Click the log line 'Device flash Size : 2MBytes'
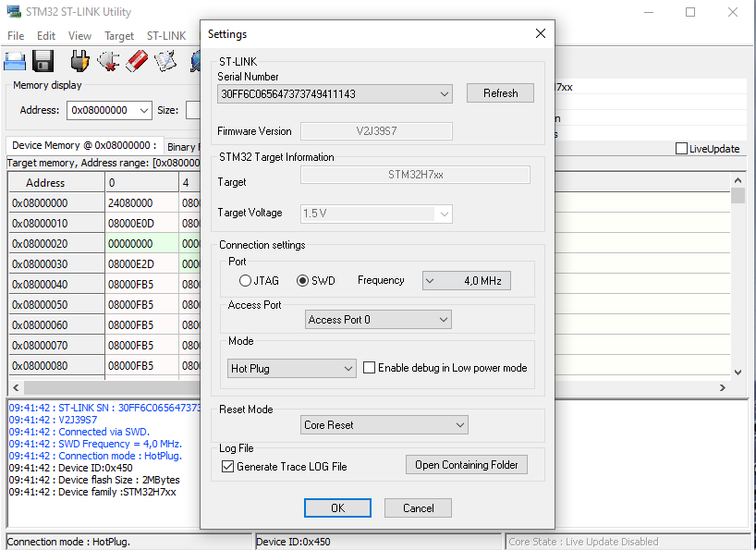This screenshot has height=550, width=756. (94, 480)
